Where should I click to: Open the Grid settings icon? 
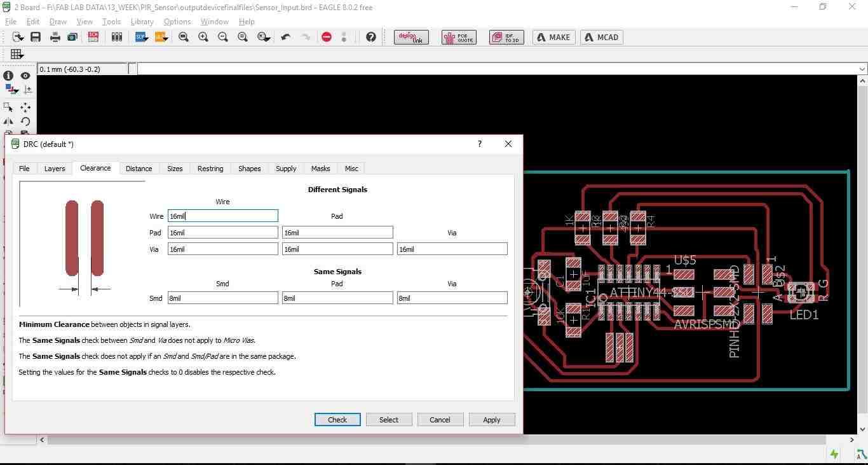point(17,54)
